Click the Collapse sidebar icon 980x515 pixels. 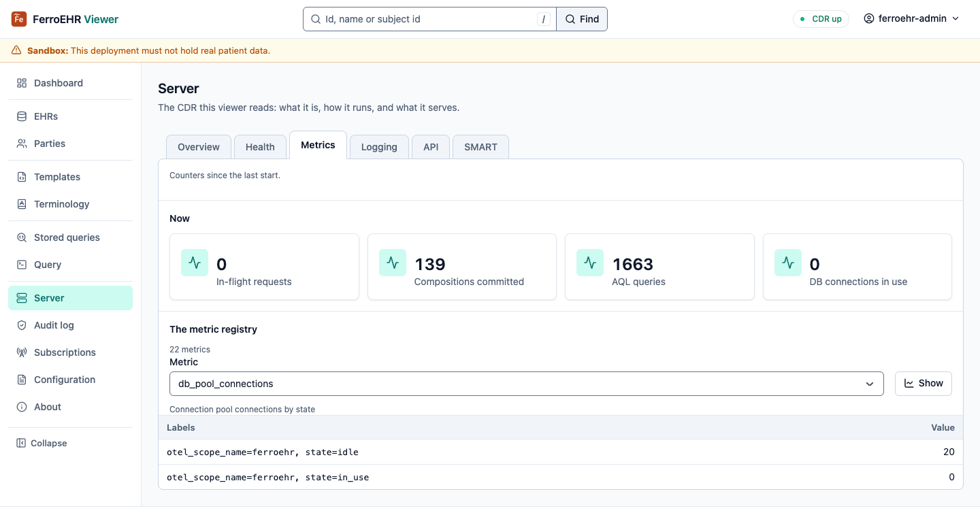click(21, 443)
